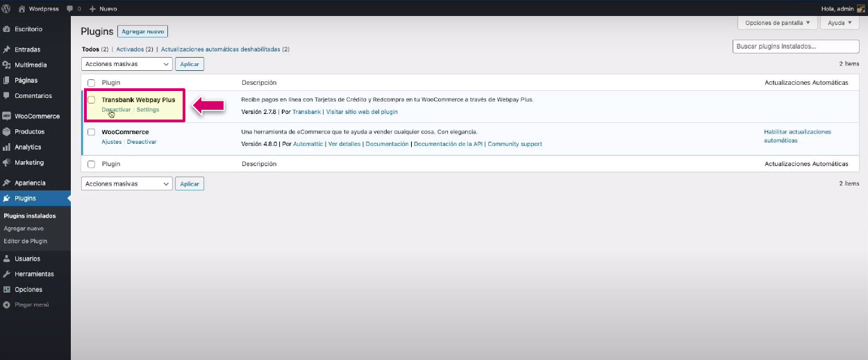Screen dimensions: 868x360
Task: Open Settings link under Transbank Webpay Plus
Action: point(148,110)
